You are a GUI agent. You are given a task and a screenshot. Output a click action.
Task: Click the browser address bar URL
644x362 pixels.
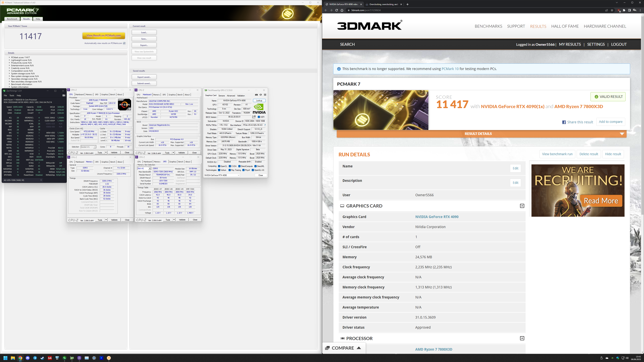pos(366,10)
